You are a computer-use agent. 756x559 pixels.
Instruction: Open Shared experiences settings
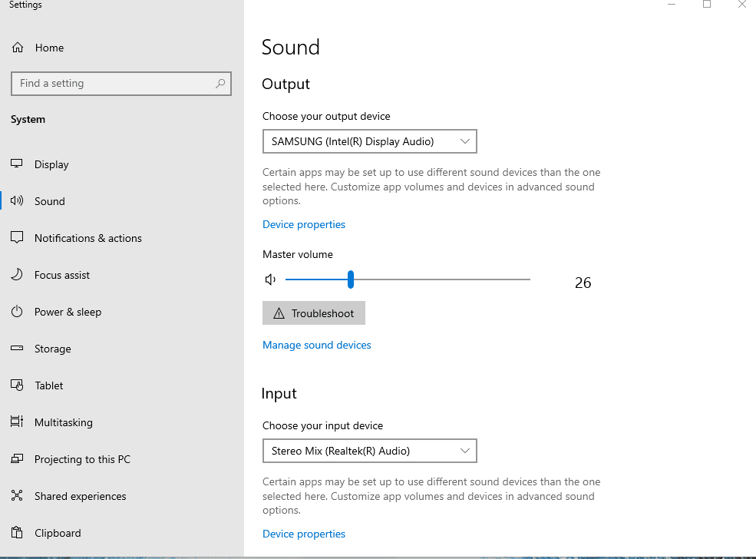(x=80, y=496)
